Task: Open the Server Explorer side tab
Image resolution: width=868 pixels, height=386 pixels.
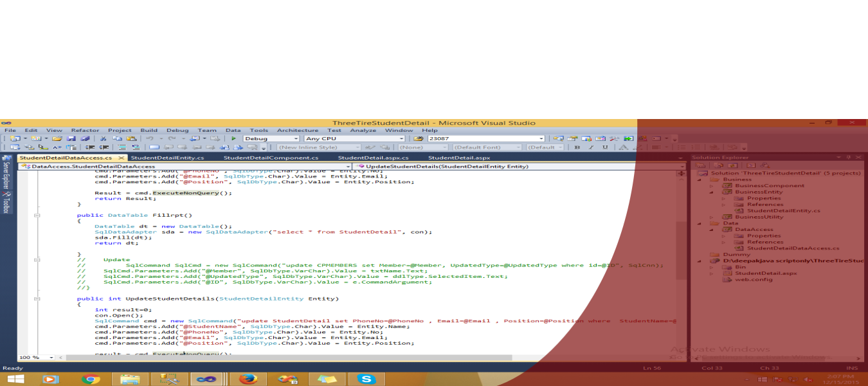Action: click(x=6, y=172)
